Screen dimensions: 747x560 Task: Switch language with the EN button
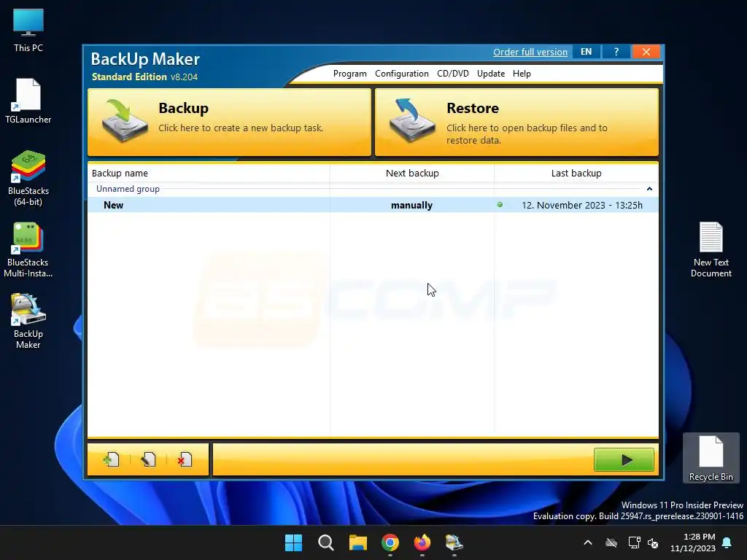click(x=586, y=52)
